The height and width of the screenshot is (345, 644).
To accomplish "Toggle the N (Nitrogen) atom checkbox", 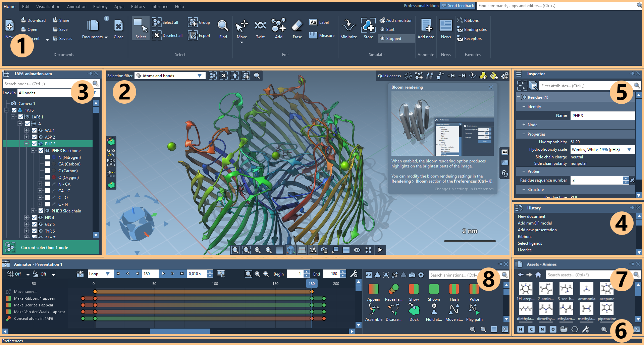I will click(48, 157).
